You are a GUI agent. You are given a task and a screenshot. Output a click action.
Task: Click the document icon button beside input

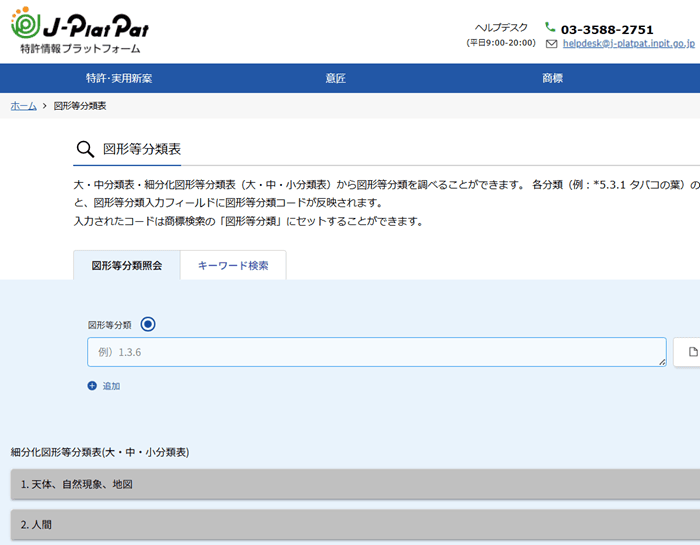[x=692, y=352]
